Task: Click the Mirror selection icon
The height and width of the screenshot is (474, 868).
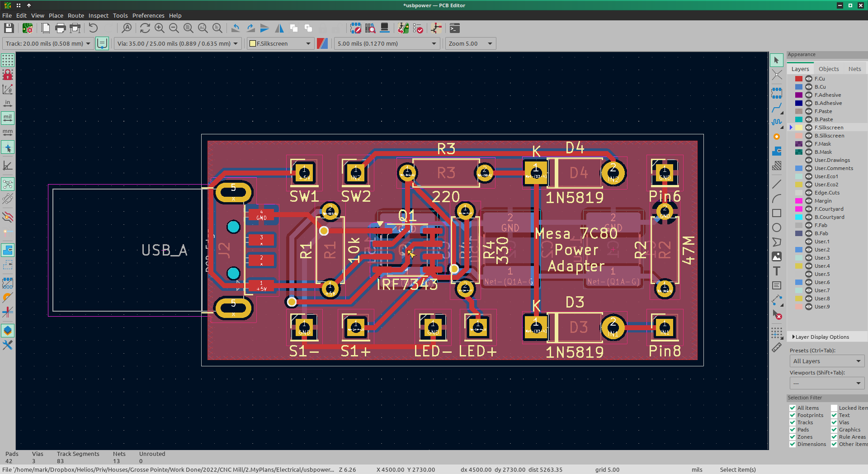Action: (x=279, y=28)
